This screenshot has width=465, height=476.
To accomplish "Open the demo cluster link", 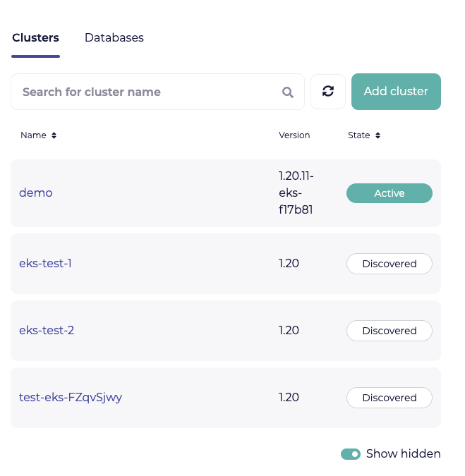I will pyautogui.click(x=36, y=193).
